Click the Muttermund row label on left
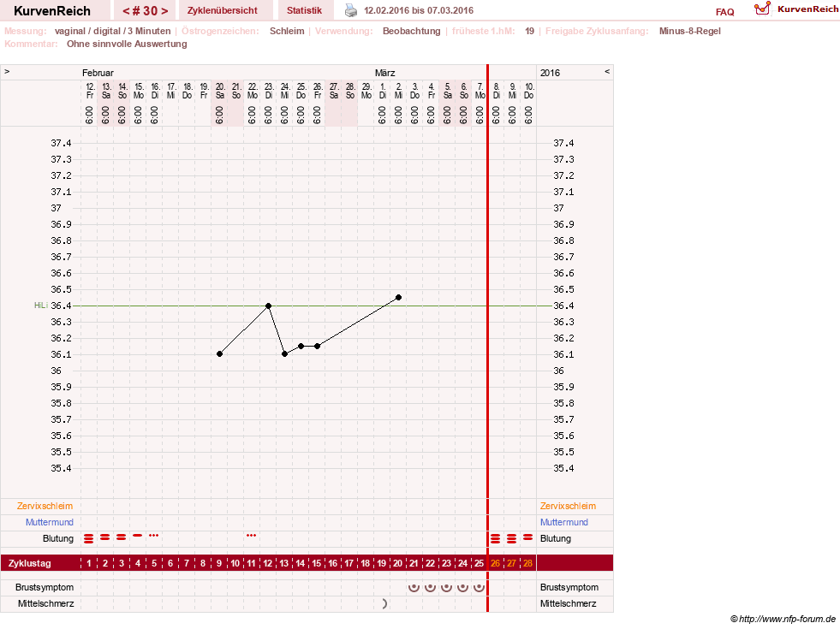Image resolution: width=840 pixels, height=629 pixels. (x=50, y=522)
